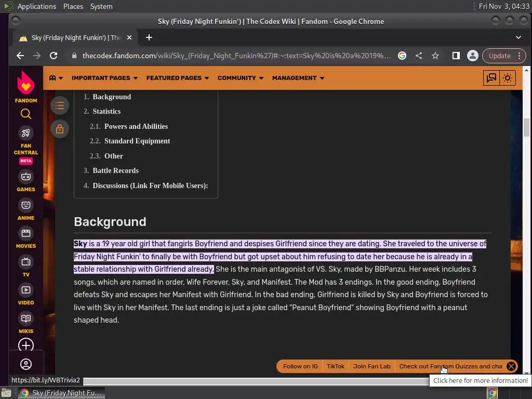Screen dimensions: 532x399
Task: Open the discussions chat icon in header
Action: tap(491, 78)
